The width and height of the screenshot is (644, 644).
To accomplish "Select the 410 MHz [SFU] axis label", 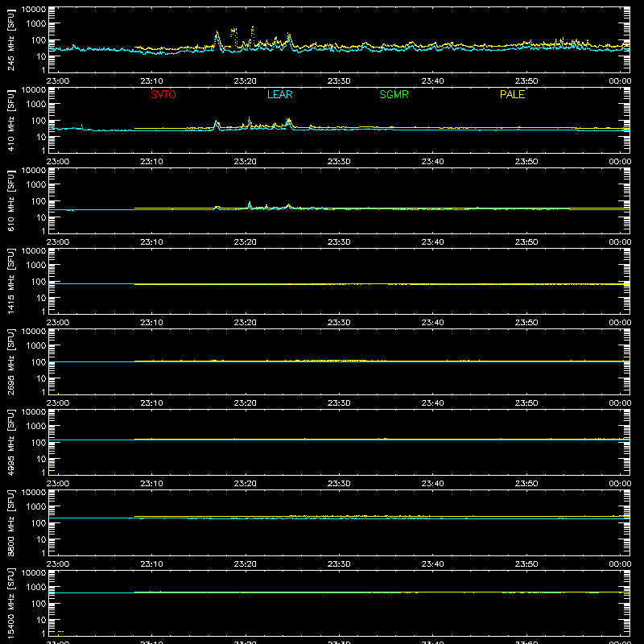I will tap(11, 120).
